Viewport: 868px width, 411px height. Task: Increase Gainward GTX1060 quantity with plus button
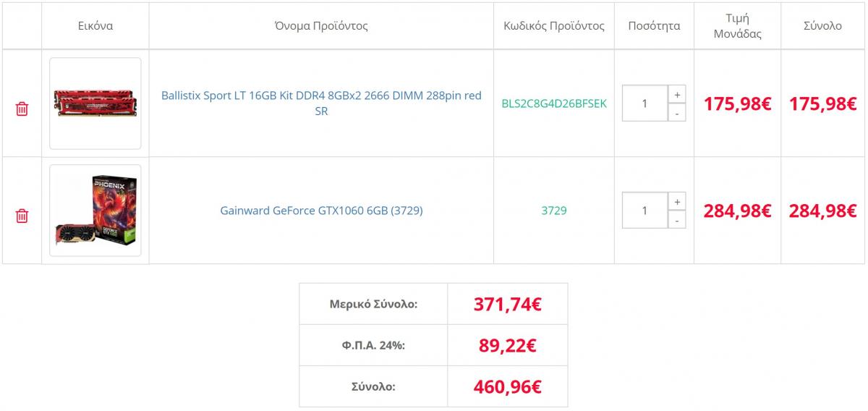(677, 202)
